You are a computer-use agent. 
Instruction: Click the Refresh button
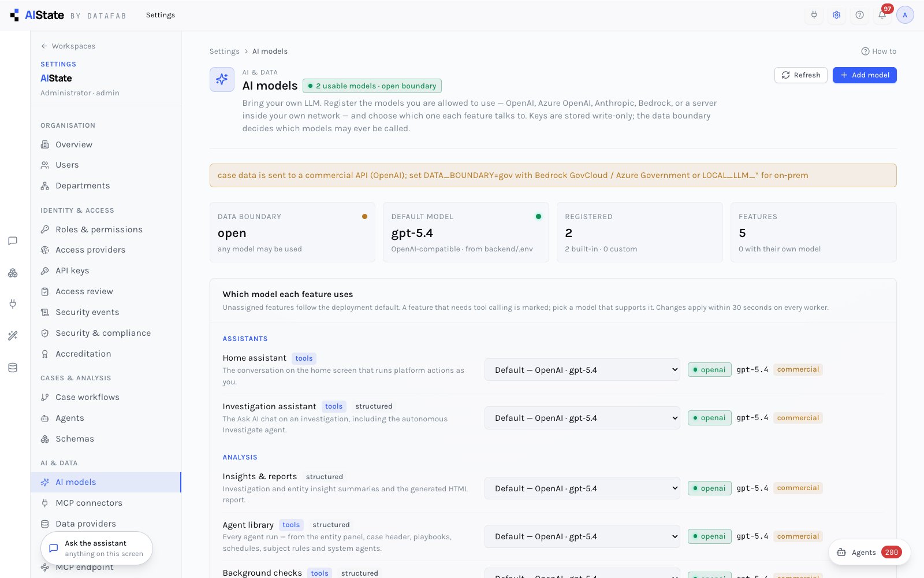click(x=801, y=75)
